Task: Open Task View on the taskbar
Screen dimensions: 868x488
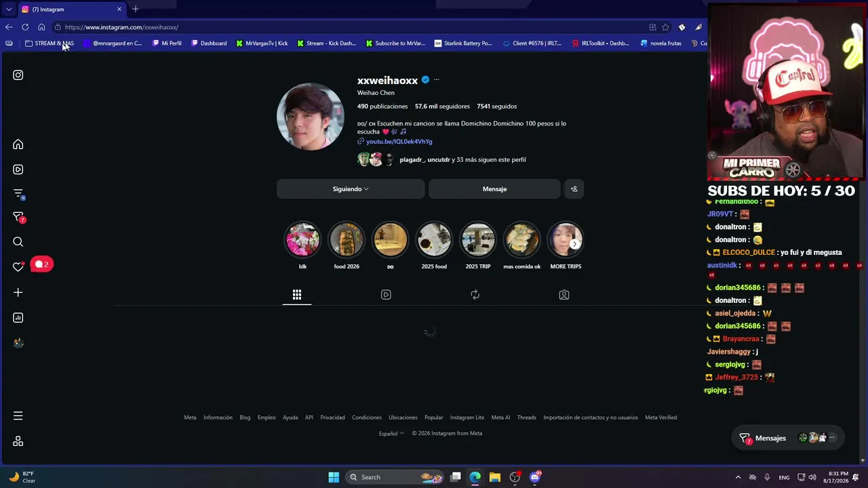Action: point(456,477)
